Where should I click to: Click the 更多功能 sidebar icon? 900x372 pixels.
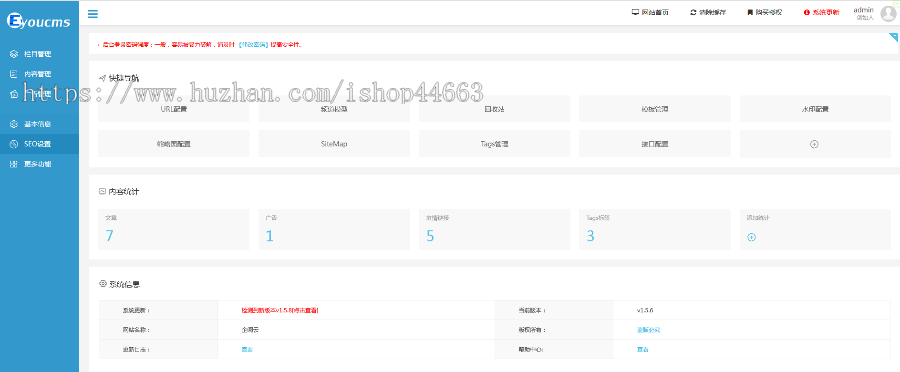coord(14,164)
